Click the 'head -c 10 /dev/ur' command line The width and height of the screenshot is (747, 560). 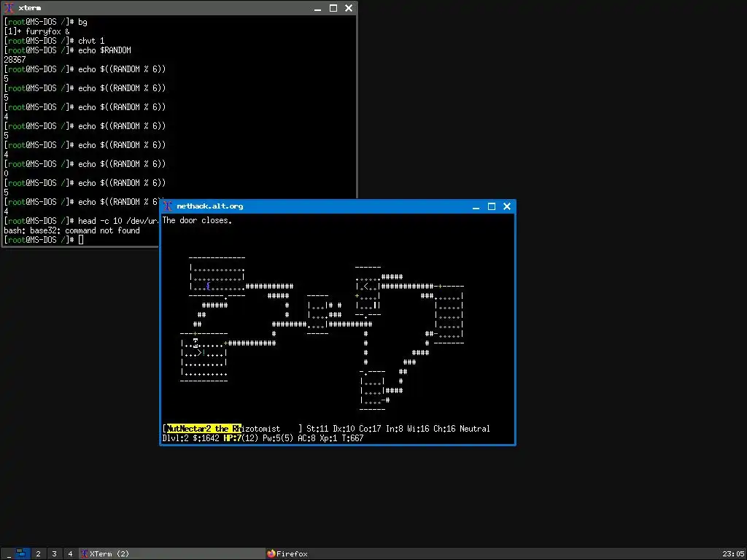click(81, 221)
